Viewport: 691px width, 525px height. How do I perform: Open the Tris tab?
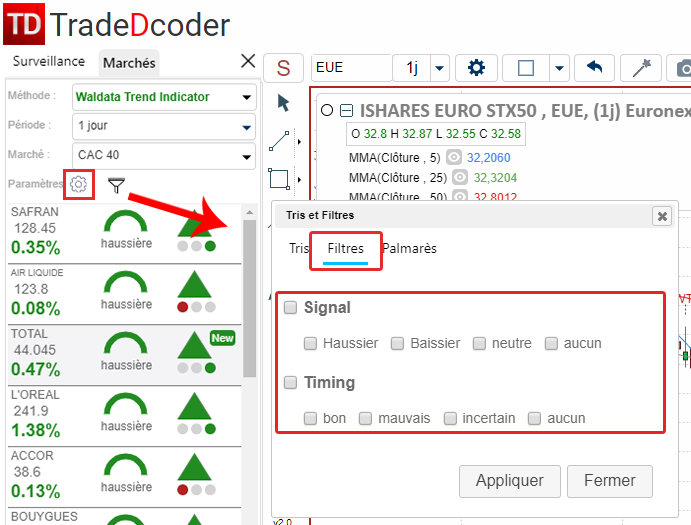pos(298,248)
